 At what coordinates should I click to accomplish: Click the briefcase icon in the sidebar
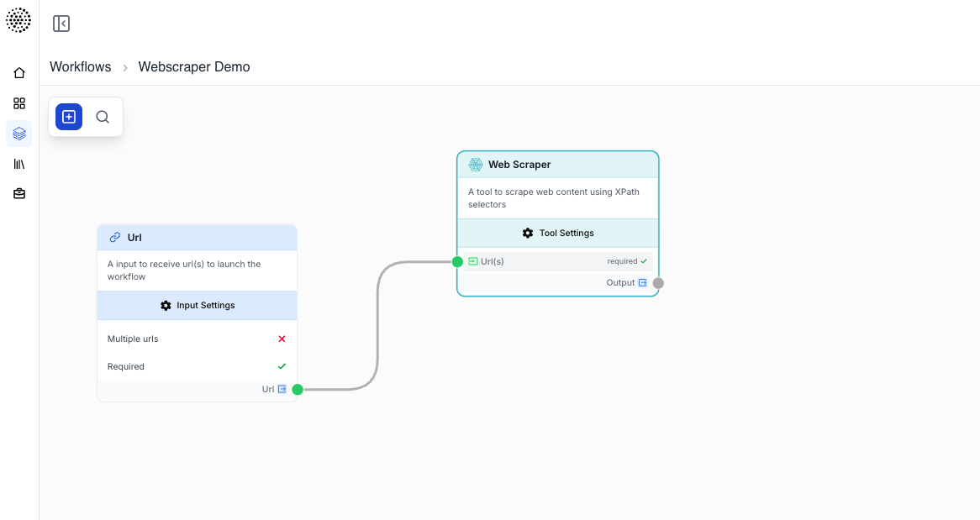pyautogui.click(x=18, y=193)
